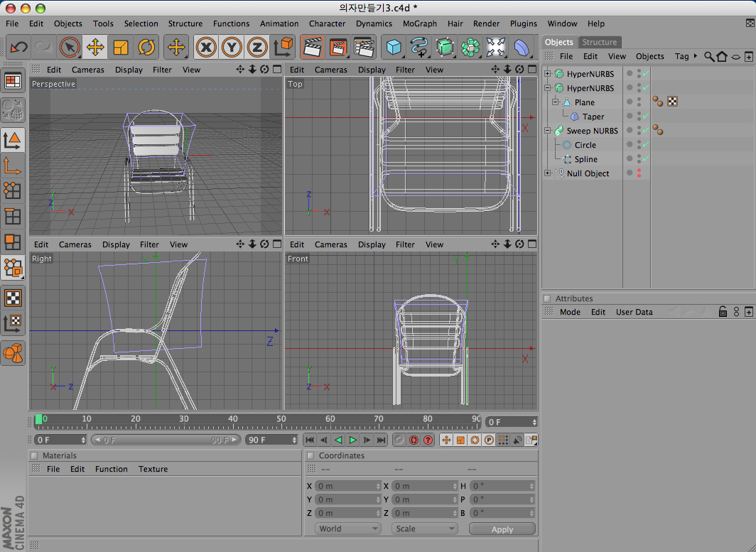Screen dimensions: 756x552
Task: Click the HyperNURBS object icon in the toolbar
Action: click(x=445, y=48)
